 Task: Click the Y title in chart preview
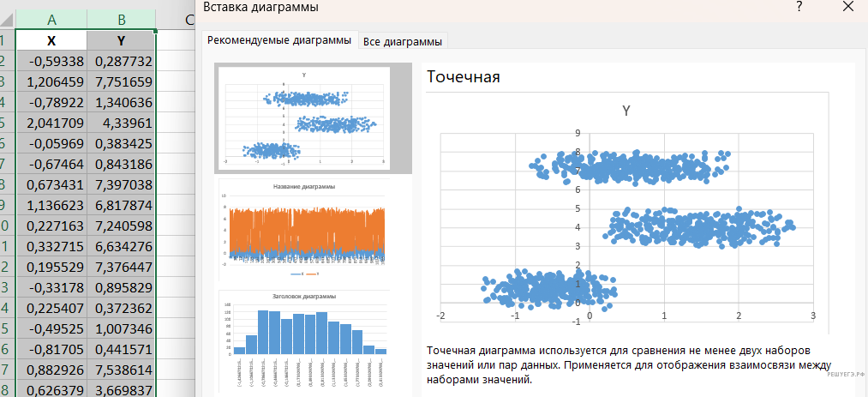(x=626, y=111)
